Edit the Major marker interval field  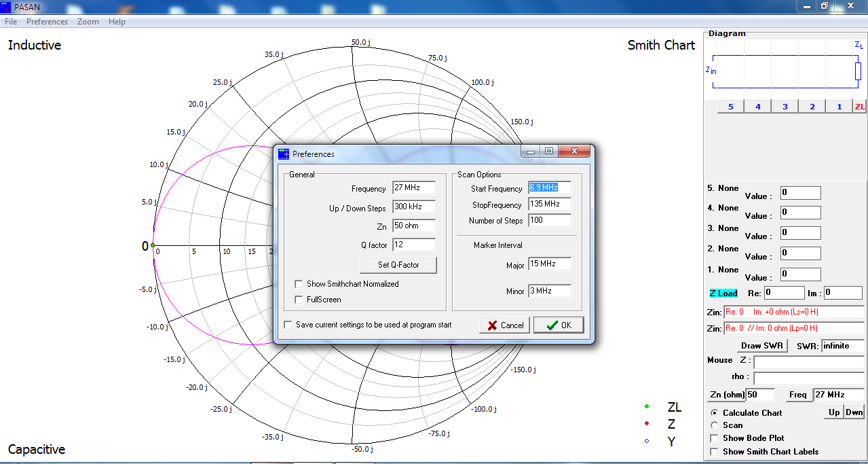pos(549,264)
